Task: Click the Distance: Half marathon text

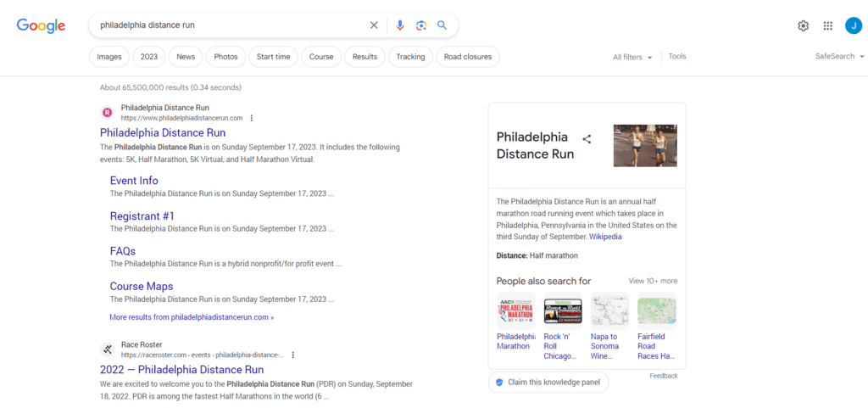Action: pyautogui.click(x=537, y=256)
